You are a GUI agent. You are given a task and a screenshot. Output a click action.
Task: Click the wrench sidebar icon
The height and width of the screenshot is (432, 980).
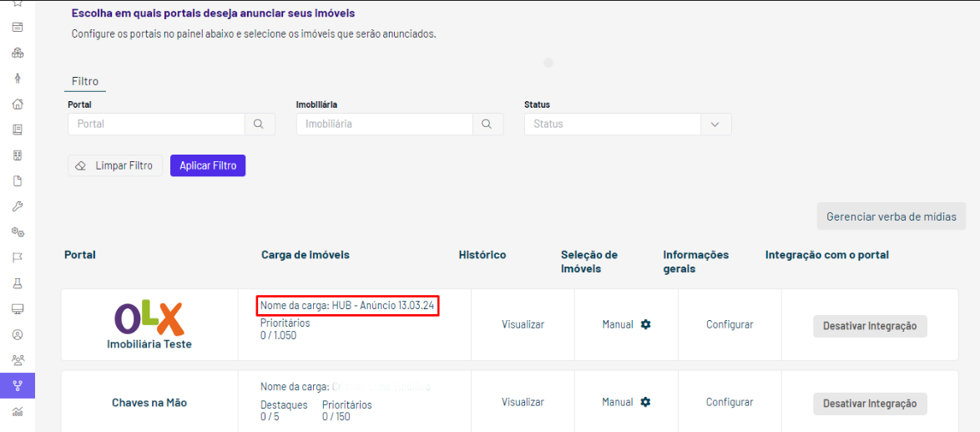(x=18, y=206)
